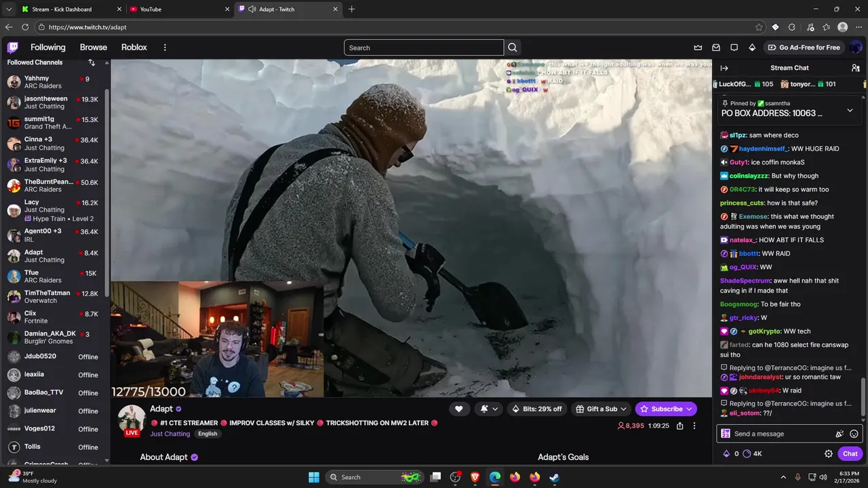Image resolution: width=868 pixels, height=488 pixels.
Task: Click the search magnifier button
Action: pos(513,47)
